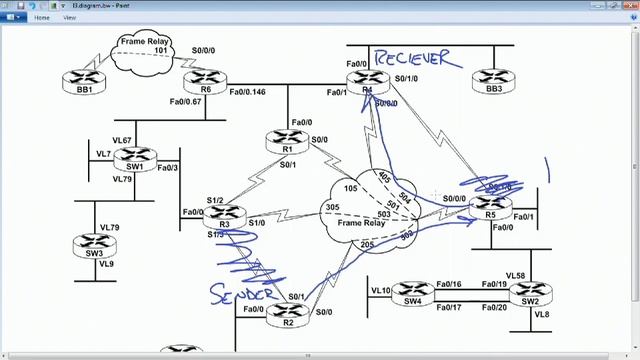Click the blue Undo arrow icon

(x=32, y=6)
